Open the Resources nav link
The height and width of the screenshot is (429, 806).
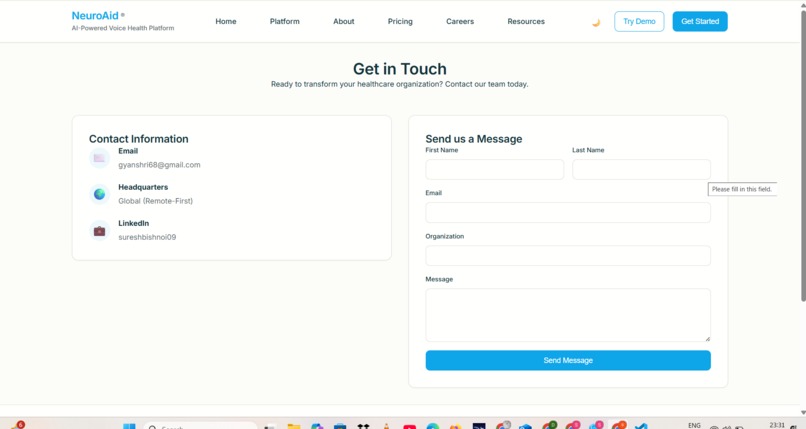526,22
